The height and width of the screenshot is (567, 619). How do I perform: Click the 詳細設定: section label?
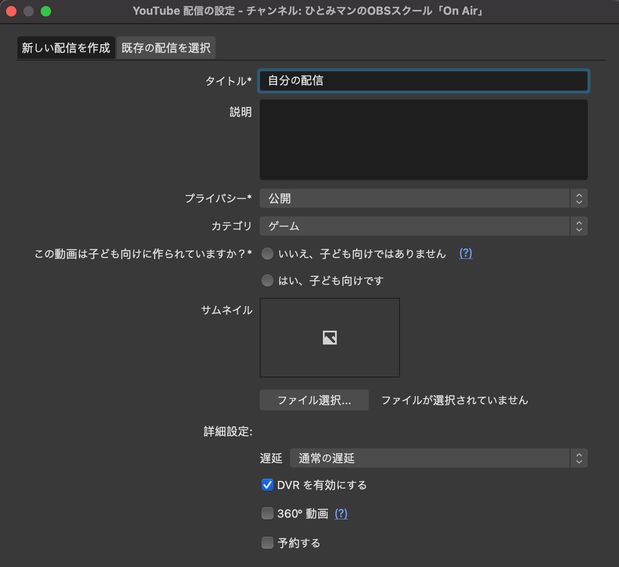[228, 432]
